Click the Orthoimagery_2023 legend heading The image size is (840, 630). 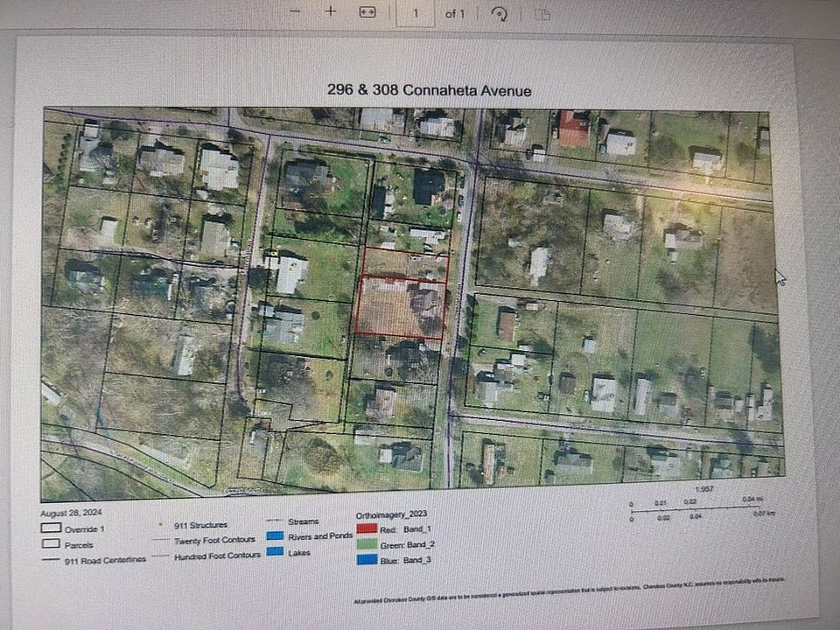coord(394,516)
